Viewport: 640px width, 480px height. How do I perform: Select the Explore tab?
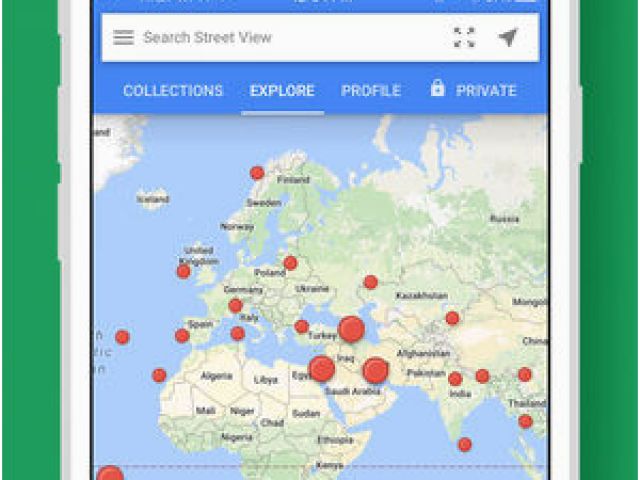[282, 91]
